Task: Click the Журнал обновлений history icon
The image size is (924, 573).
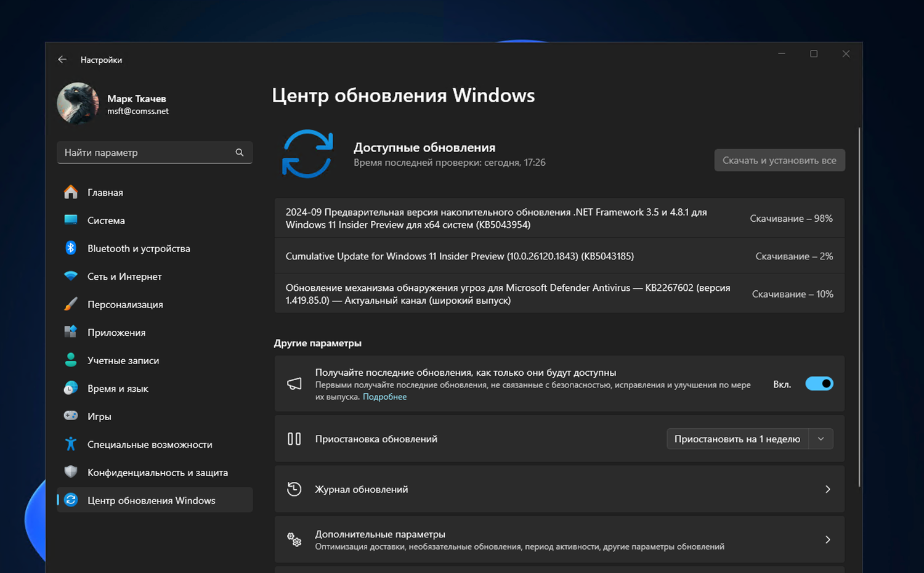Action: point(294,489)
